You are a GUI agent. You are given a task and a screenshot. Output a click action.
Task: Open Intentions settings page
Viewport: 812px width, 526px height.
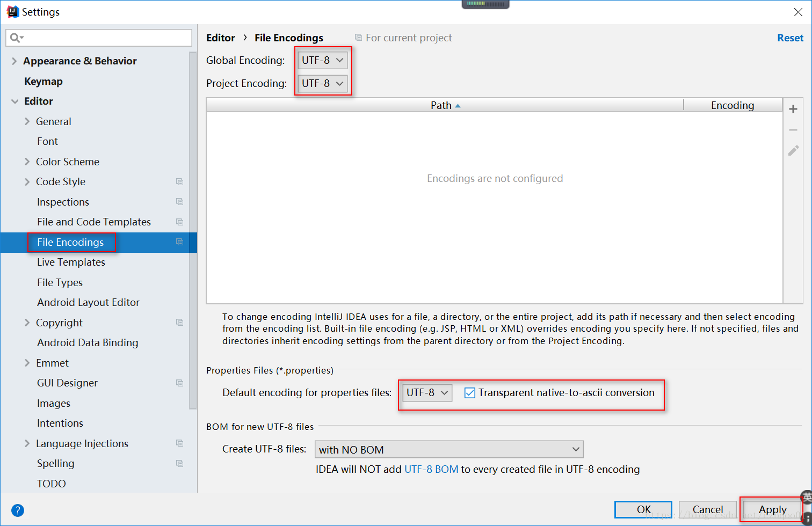point(60,423)
